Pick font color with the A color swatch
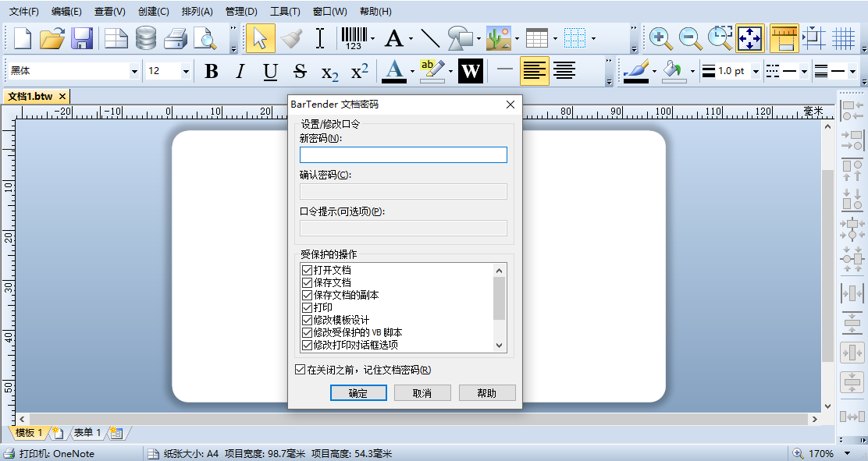 click(394, 72)
